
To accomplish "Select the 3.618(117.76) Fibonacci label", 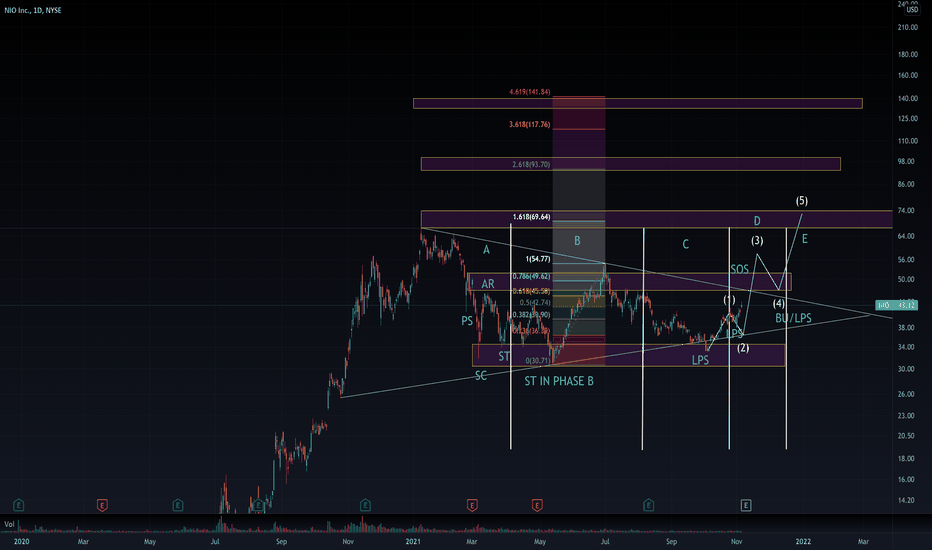I will pyautogui.click(x=530, y=124).
